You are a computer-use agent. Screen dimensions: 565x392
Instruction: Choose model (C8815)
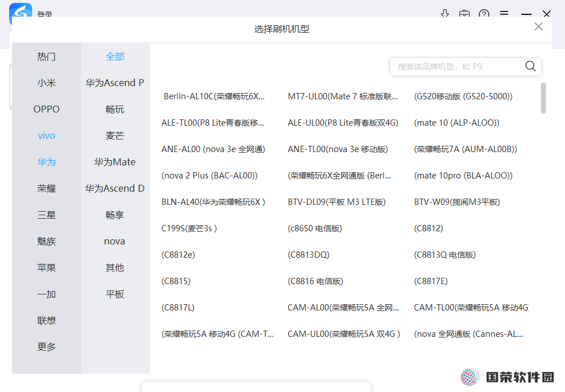point(176,281)
